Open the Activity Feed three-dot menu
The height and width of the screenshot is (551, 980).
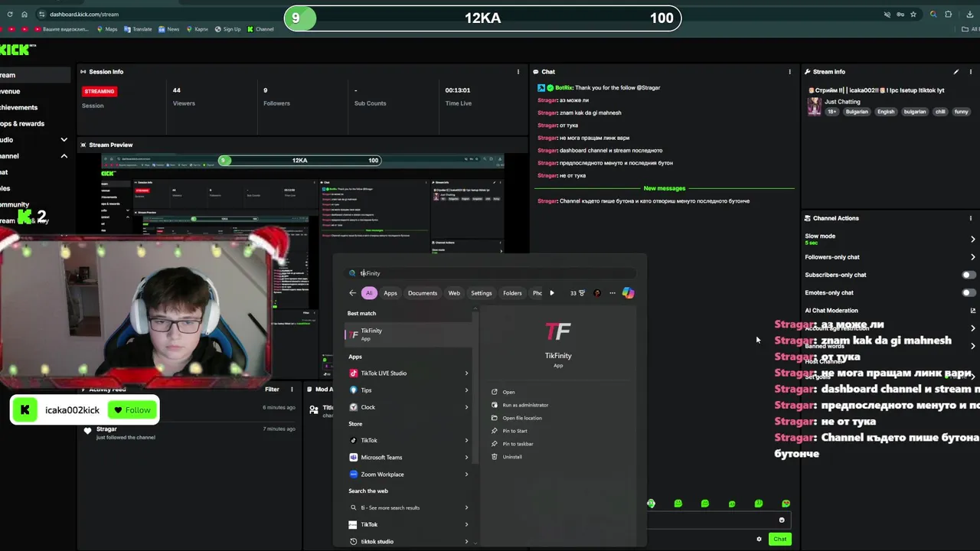pos(292,390)
